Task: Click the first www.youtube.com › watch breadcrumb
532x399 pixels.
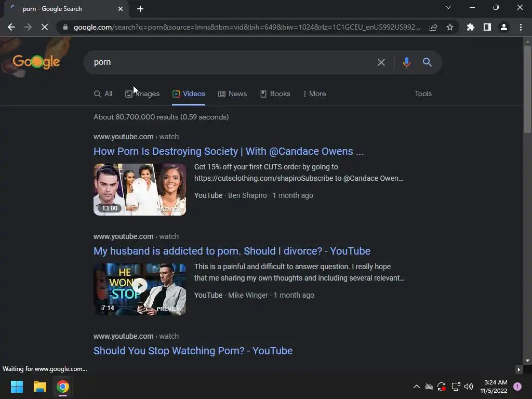Action: click(x=136, y=137)
